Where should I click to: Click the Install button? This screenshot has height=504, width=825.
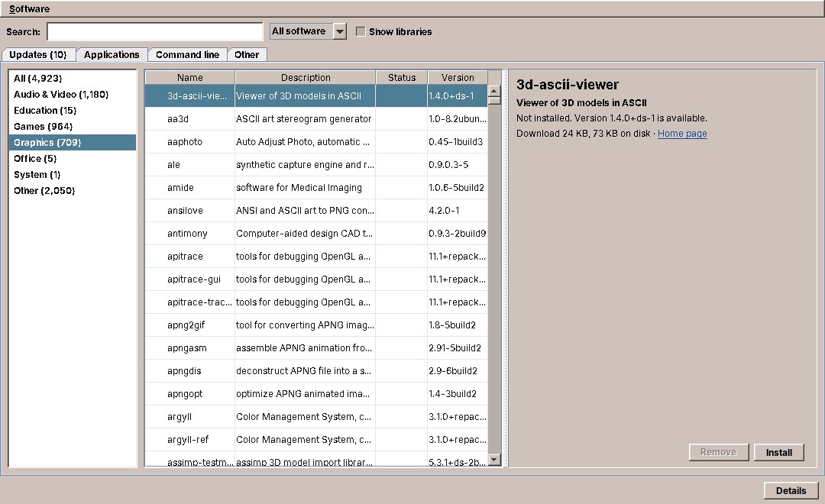pos(778,452)
